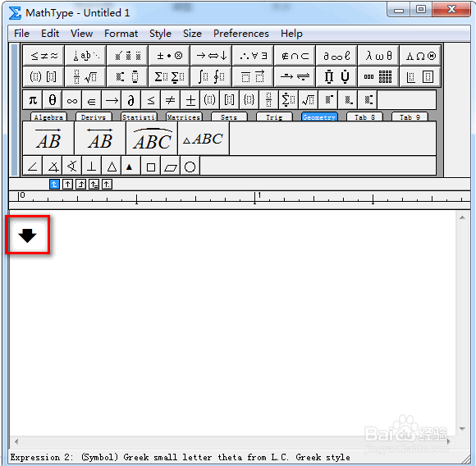Insert the curly braces template
Image resolution: width=476 pixels, height=466 pixels.
249,100
